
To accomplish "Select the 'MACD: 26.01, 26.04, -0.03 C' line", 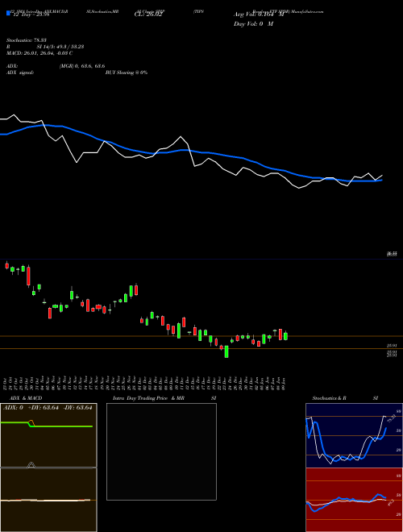I will (39, 53).
